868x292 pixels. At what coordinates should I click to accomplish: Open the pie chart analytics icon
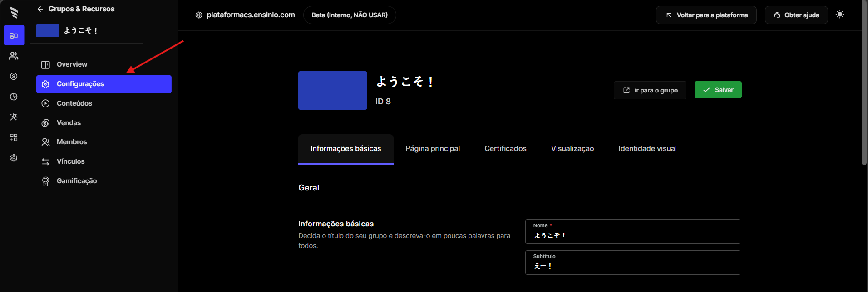point(14,97)
